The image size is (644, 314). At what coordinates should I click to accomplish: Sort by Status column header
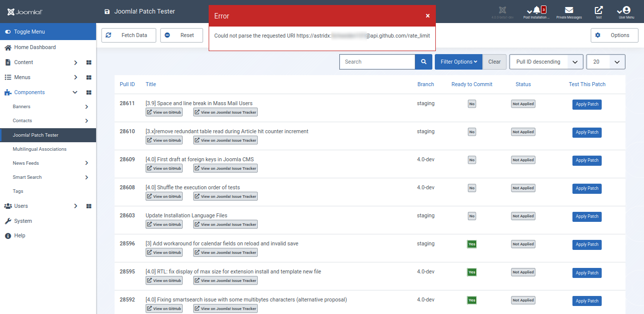coord(523,84)
